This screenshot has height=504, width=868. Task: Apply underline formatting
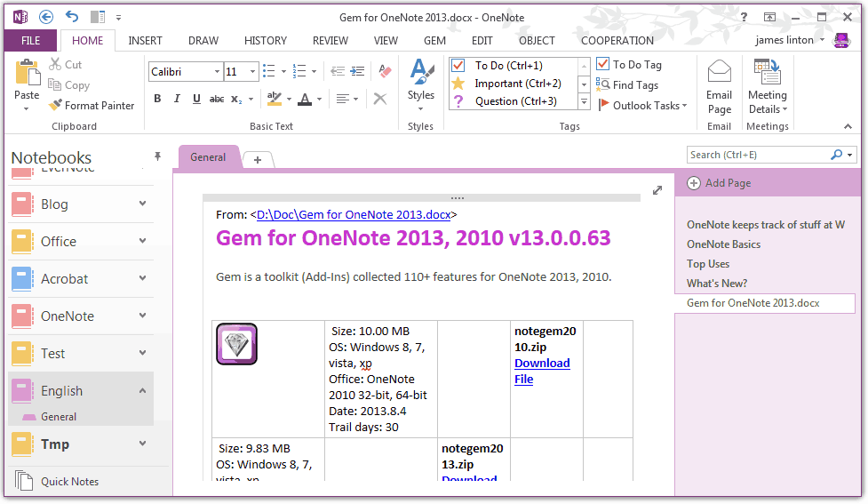tap(196, 99)
